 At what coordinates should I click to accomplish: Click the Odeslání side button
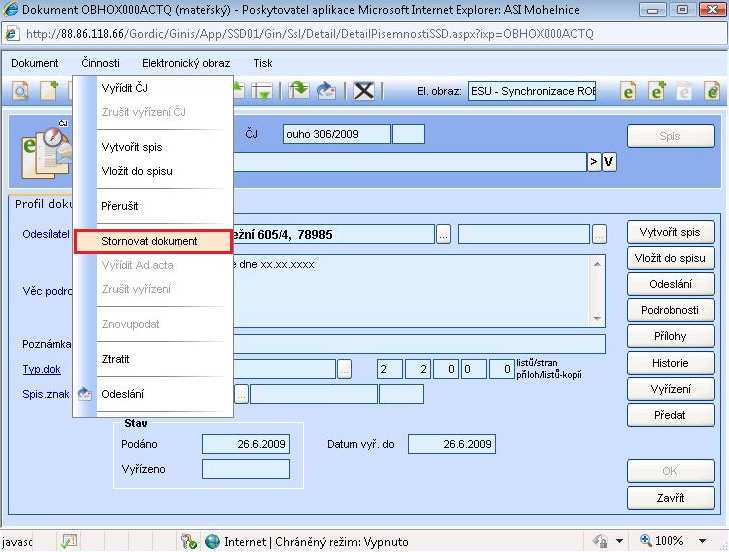(670, 284)
